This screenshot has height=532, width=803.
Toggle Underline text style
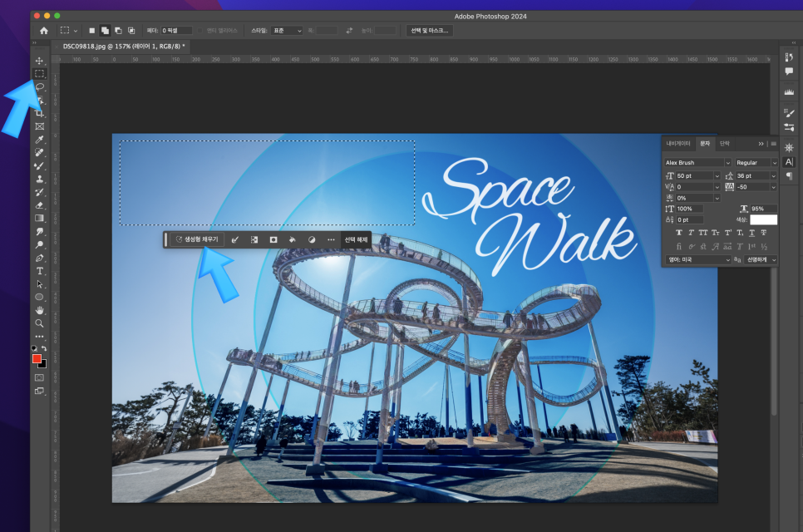pyautogui.click(x=751, y=233)
